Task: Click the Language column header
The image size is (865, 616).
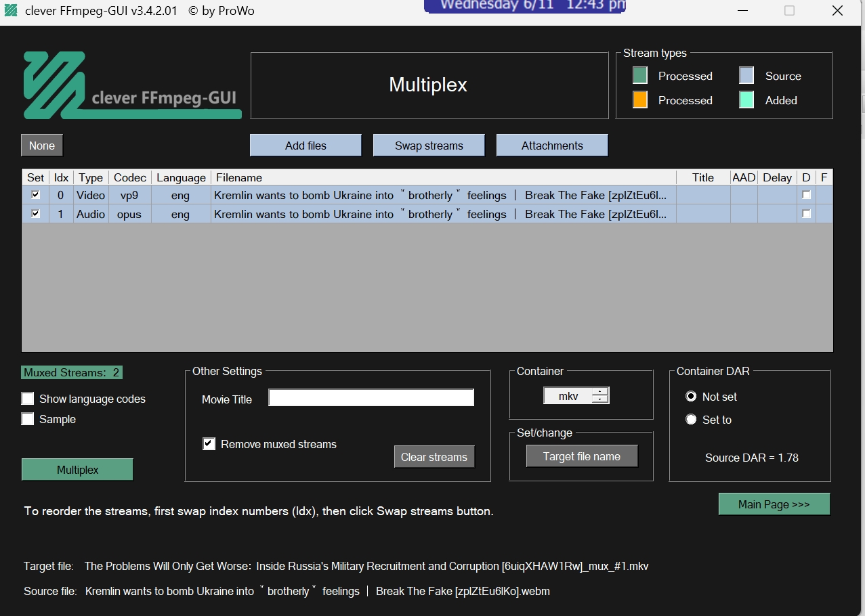Action: click(x=181, y=177)
